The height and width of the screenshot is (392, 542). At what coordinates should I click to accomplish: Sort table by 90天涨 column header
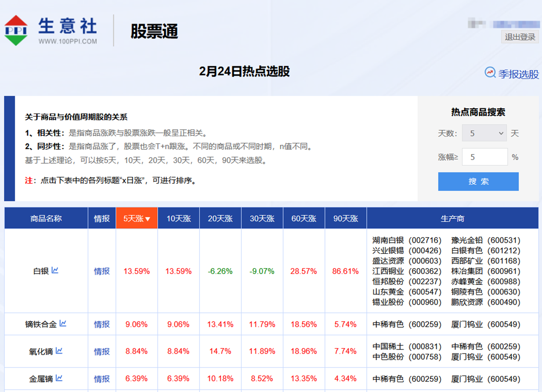(x=345, y=218)
